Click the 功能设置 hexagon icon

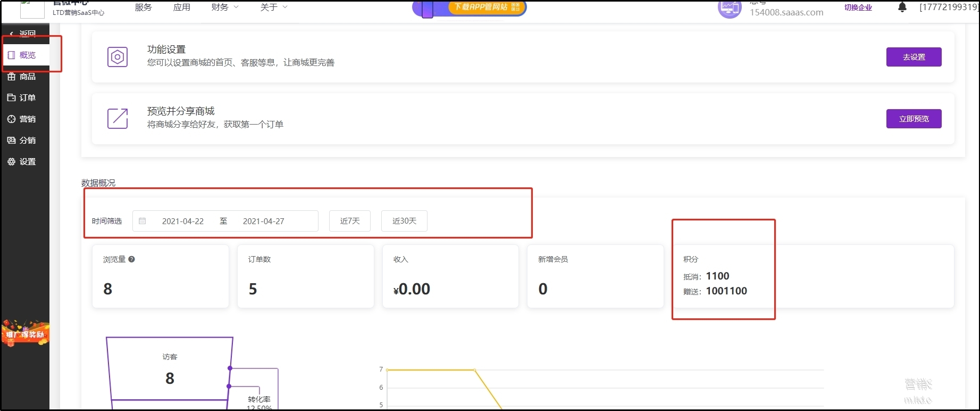[x=118, y=57]
